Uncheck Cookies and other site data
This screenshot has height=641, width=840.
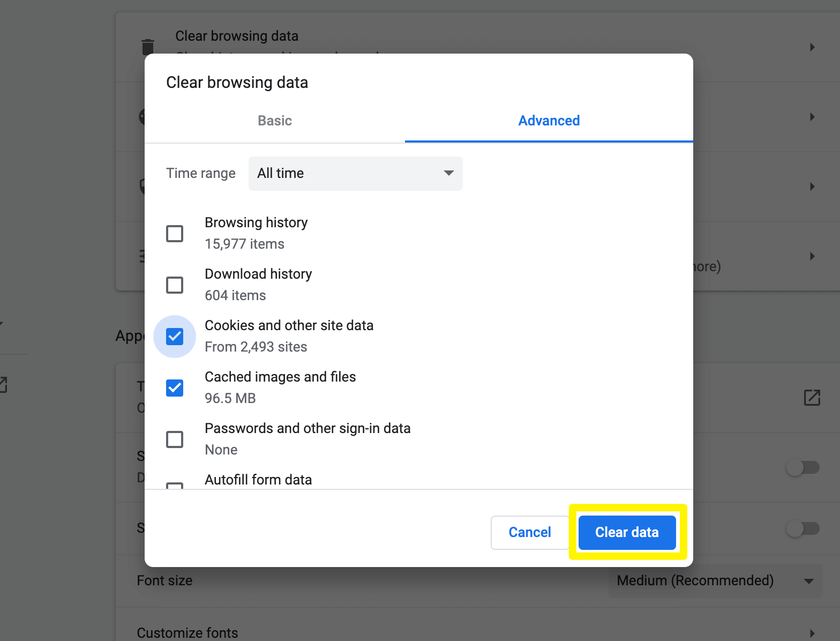[175, 337]
